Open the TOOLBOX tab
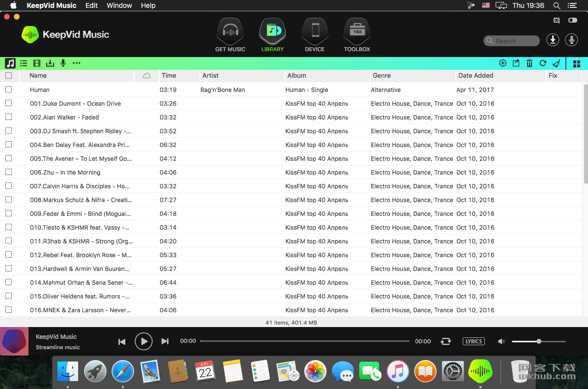Image resolution: width=588 pixels, height=389 pixels. click(x=357, y=35)
